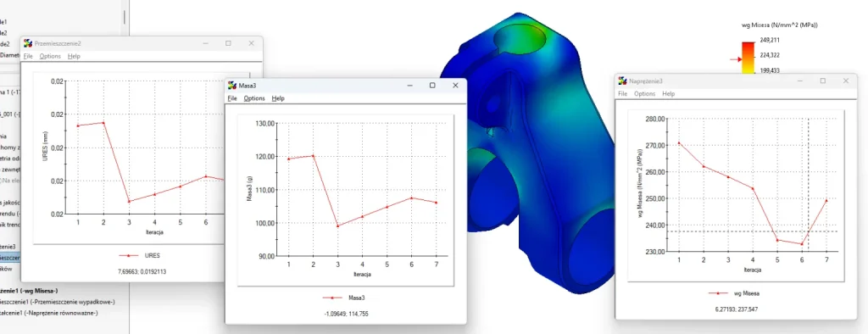Click coordinate readout -1,09649; 114,755

click(x=346, y=314)
